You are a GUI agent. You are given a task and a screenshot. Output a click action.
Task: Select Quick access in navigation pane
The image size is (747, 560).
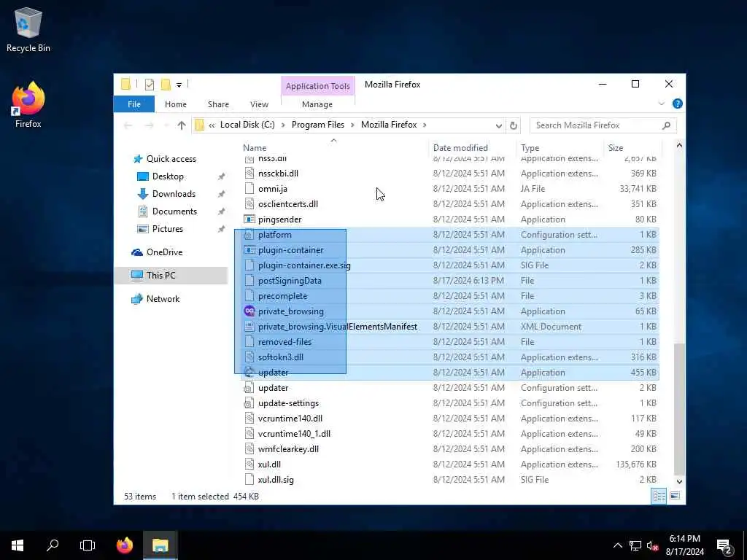[171, 159]
